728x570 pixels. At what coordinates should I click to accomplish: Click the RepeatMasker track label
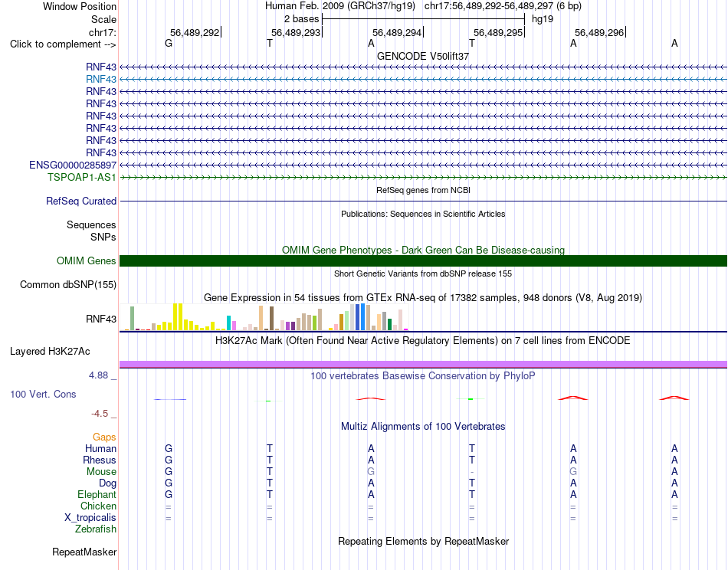pos(84,552)
